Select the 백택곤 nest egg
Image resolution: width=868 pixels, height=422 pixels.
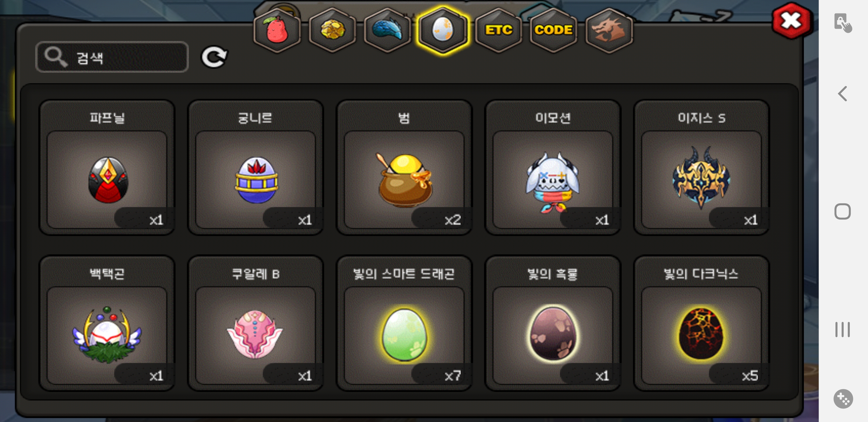pyautogui.click(x=107, y=323)
